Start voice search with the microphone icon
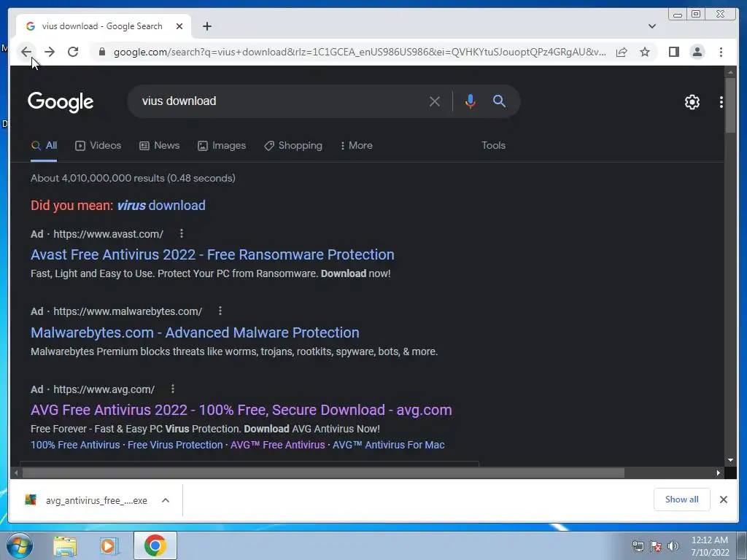Image resolution: width=747 pixels, height=560 pixels. (x=470, y=101)
